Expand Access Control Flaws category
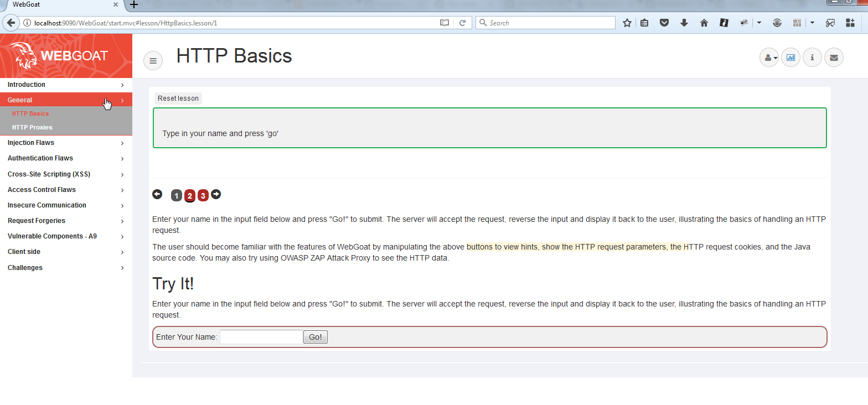Image resolution: width=868 pixels, height=405 pixels. coord(66,190)
